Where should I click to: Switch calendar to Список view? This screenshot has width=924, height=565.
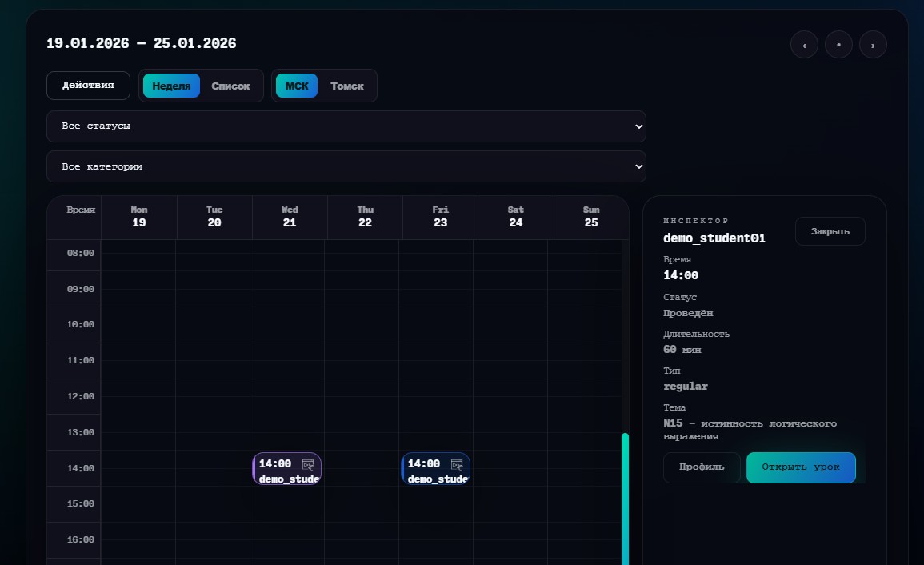(x=230, y=86)
